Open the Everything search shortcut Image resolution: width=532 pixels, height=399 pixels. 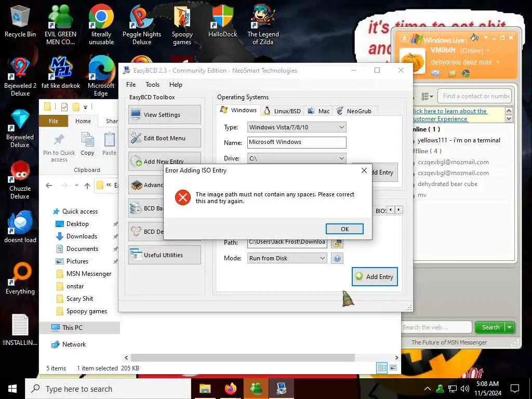(20, 278)
